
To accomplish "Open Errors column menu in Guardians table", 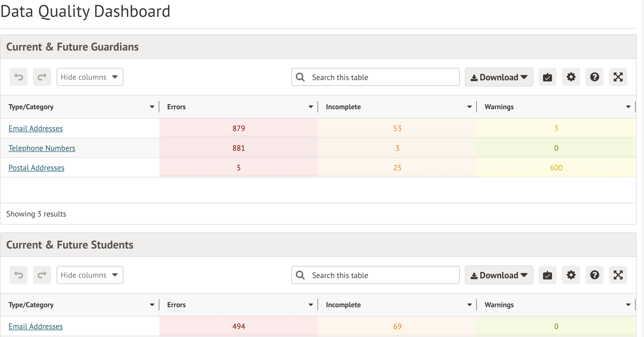I will [311, 107].
